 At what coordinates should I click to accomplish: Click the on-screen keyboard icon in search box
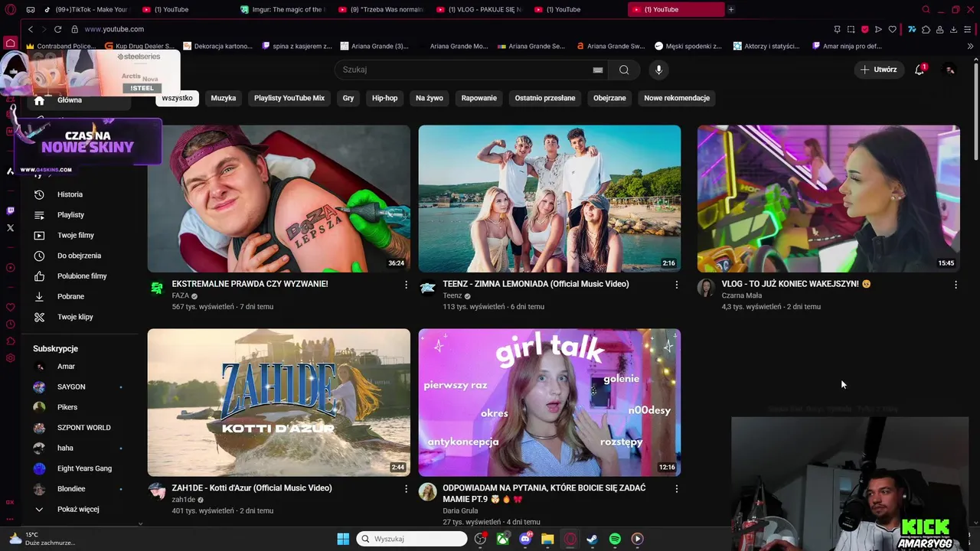[x=598, y=70]
